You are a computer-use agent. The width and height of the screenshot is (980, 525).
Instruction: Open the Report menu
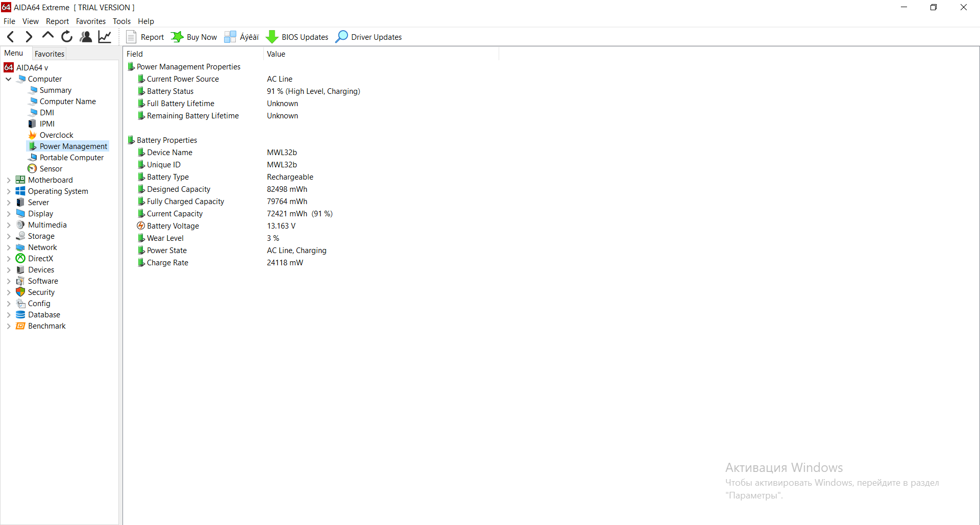pos(57,21)
